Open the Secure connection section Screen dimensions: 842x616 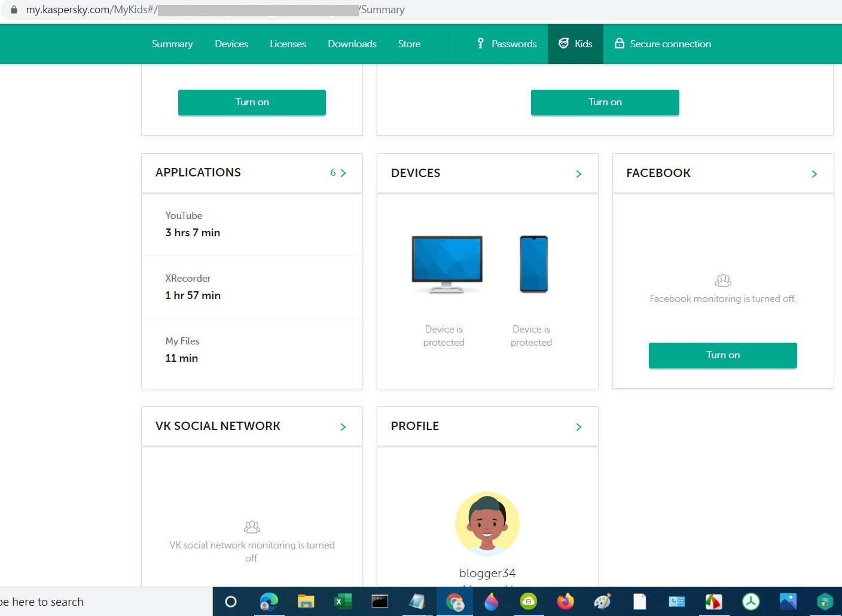(663, 44)
